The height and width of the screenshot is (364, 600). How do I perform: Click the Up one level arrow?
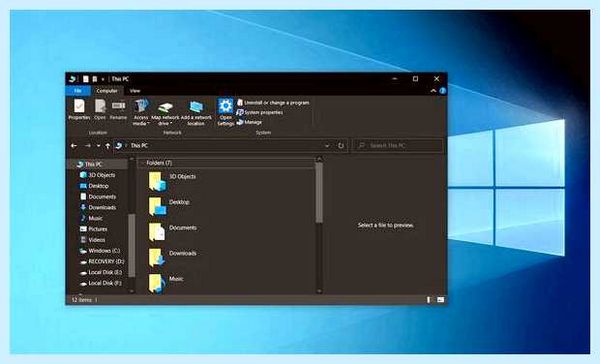click(x=108, y=145)
